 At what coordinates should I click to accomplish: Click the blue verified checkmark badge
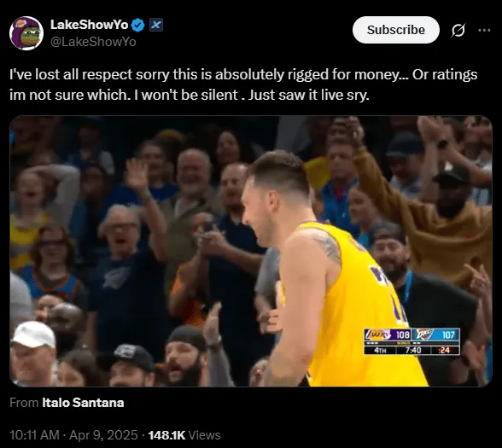tap(138, 26)
